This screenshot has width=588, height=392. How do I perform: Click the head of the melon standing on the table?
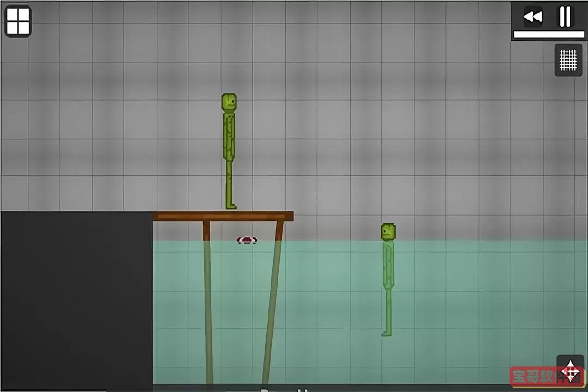229,102
